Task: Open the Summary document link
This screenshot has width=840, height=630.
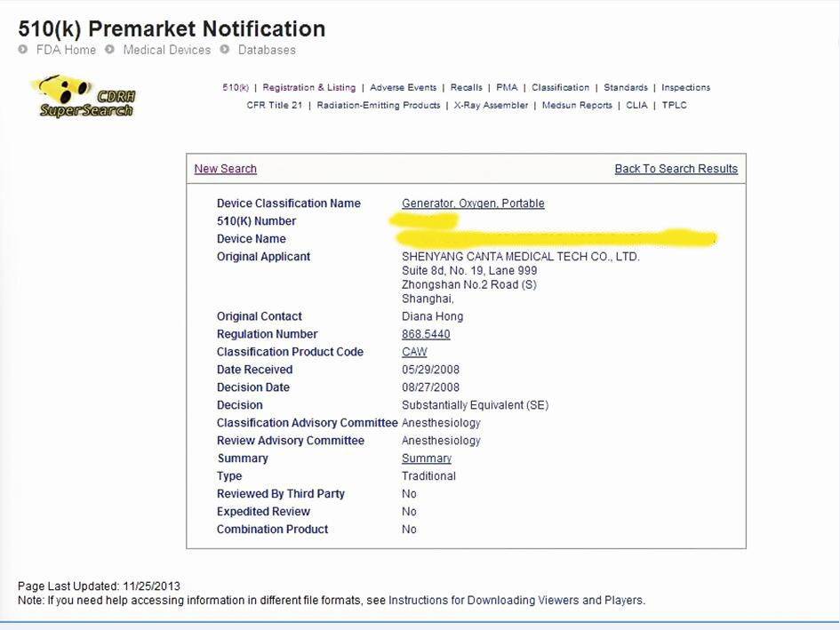Action: click(x=426, y=459)
